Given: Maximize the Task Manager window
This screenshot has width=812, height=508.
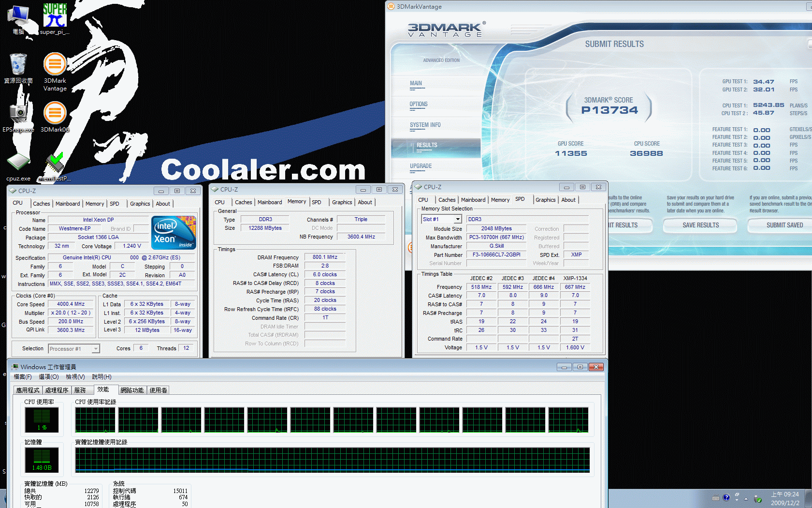Looking at the screenshot, I should 580,367.
